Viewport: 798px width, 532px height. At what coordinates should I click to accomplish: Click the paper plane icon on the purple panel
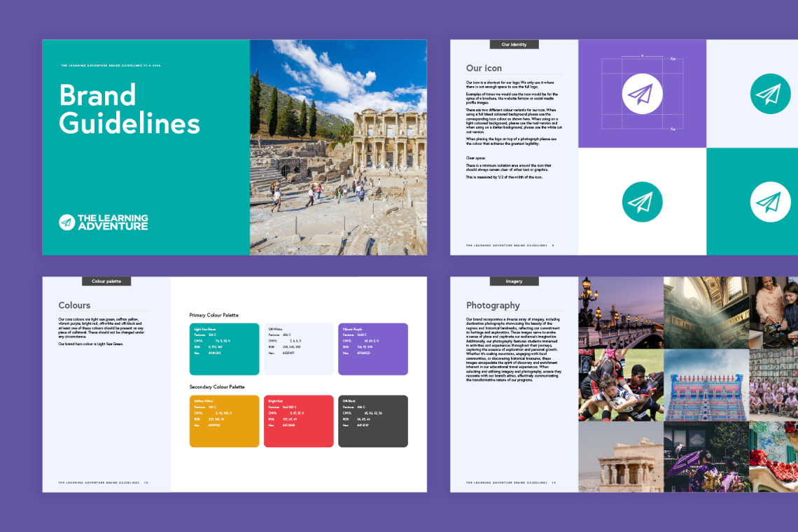(x=642, y=94)
